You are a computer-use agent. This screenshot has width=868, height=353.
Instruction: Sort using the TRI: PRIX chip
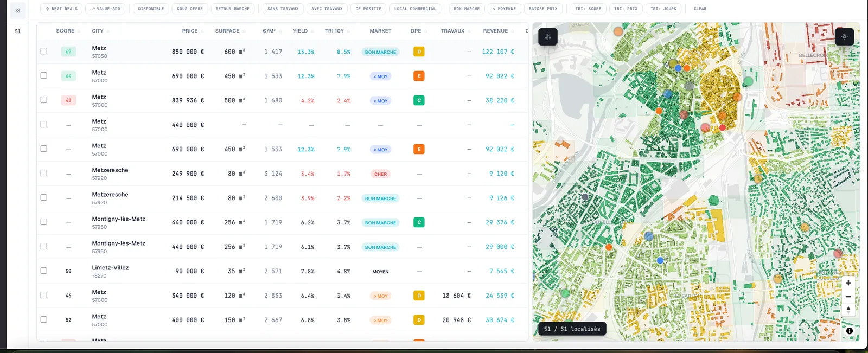[x=626, y=9]
